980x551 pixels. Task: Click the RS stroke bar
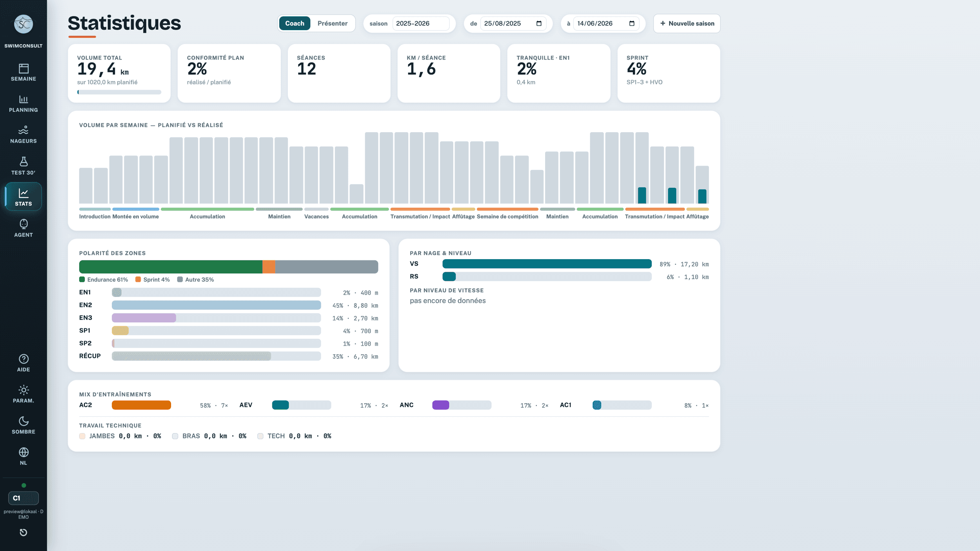[547, 277]
